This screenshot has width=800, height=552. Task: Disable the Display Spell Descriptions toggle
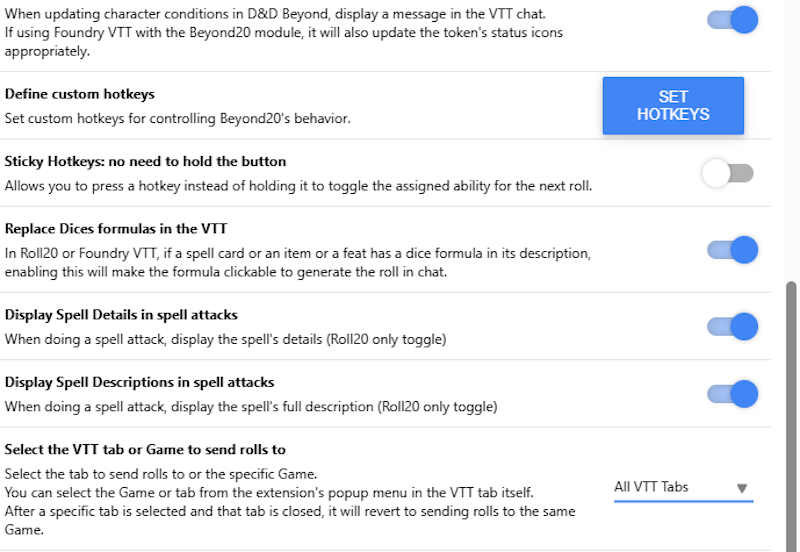coord(732,394)
